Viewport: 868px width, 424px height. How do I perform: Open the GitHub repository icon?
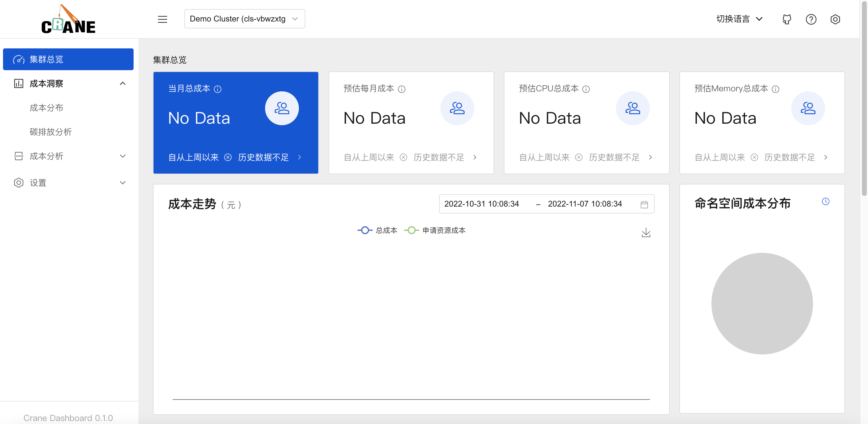[786, 19]
